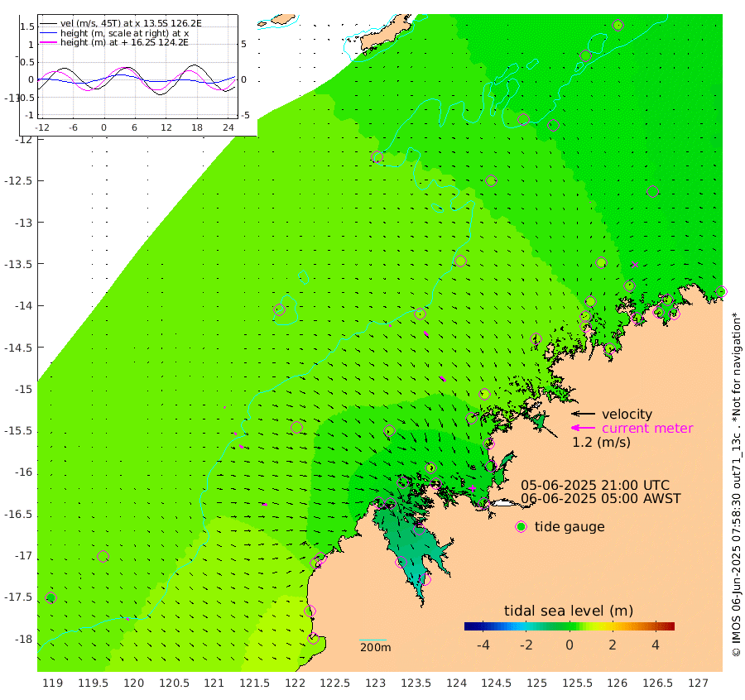Click the tide gauge legend circle icon

(521, 527)
